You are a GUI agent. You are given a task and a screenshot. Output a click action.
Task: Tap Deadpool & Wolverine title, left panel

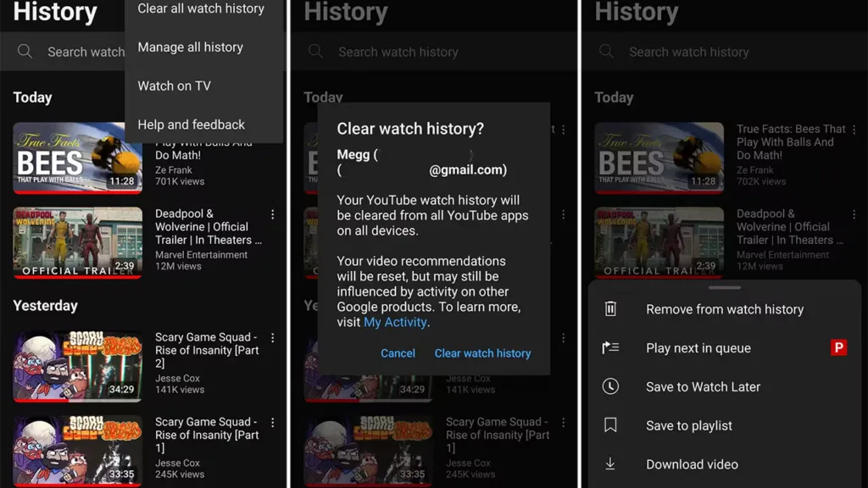[209, 227]
